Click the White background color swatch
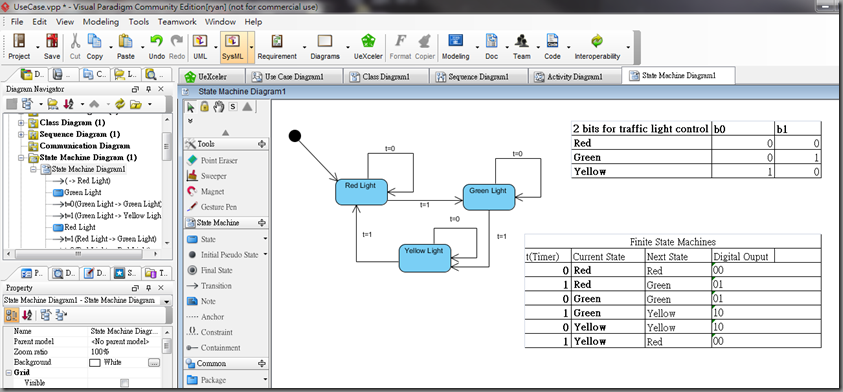 95,362
